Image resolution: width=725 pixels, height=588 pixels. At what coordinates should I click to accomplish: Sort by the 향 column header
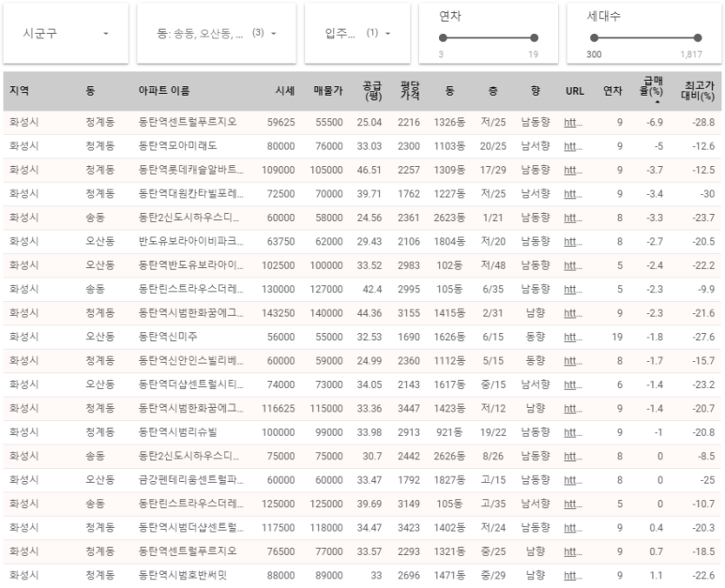pyautogui.click(x=536, y=91)
